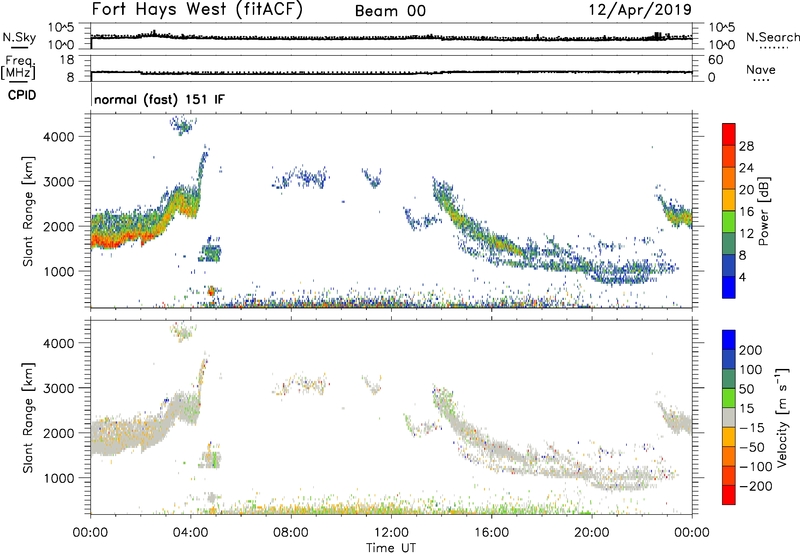
Task: Click the date '12/Apr/2019'
Action: (640, 10)
